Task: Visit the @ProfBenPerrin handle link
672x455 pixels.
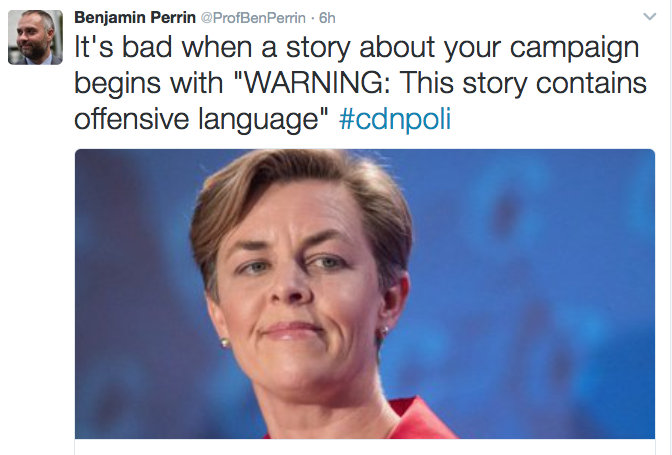Action: [x=253, y=18]
